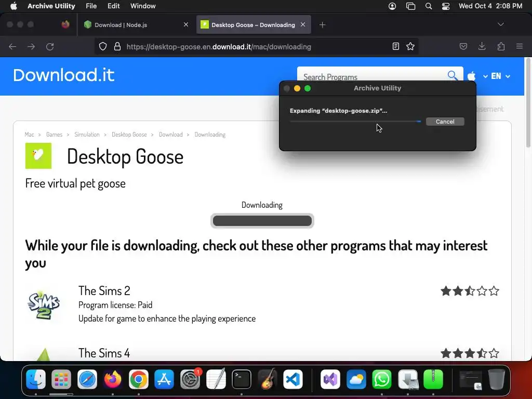The width and height of the screenshot is (532, 399).
Task: Open Download breadcrumb link
Action: (x=170, y=135)
